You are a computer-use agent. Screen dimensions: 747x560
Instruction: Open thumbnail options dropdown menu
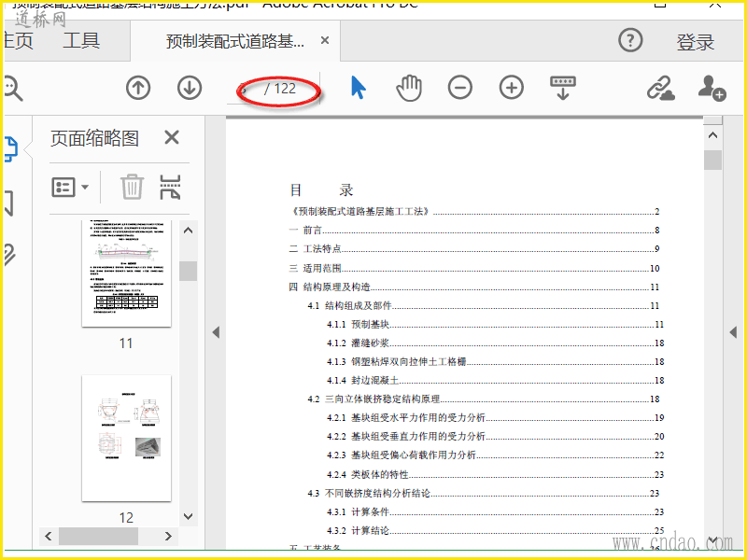click(x=69, y=187)
